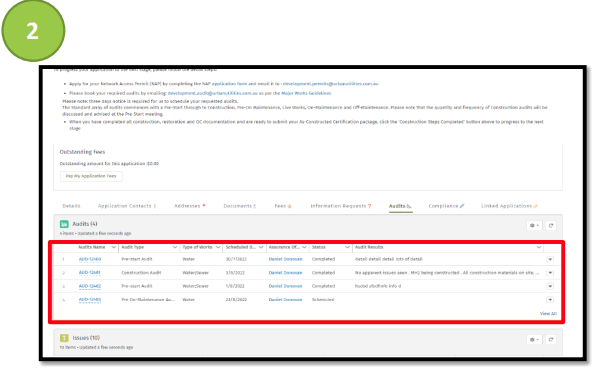Click the yellow Issues list icon
The height and width of the screenshot is (377, 596).
64,338
